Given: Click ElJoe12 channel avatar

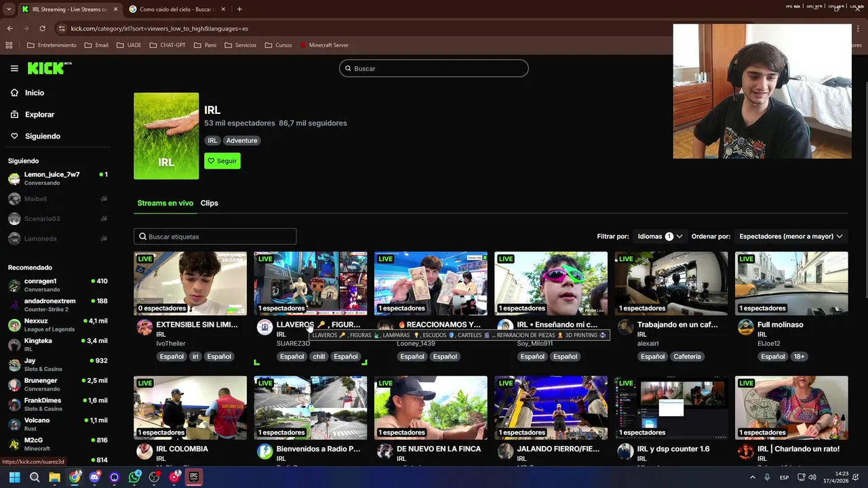Looking at the screenshot, I should coord(746,327).
